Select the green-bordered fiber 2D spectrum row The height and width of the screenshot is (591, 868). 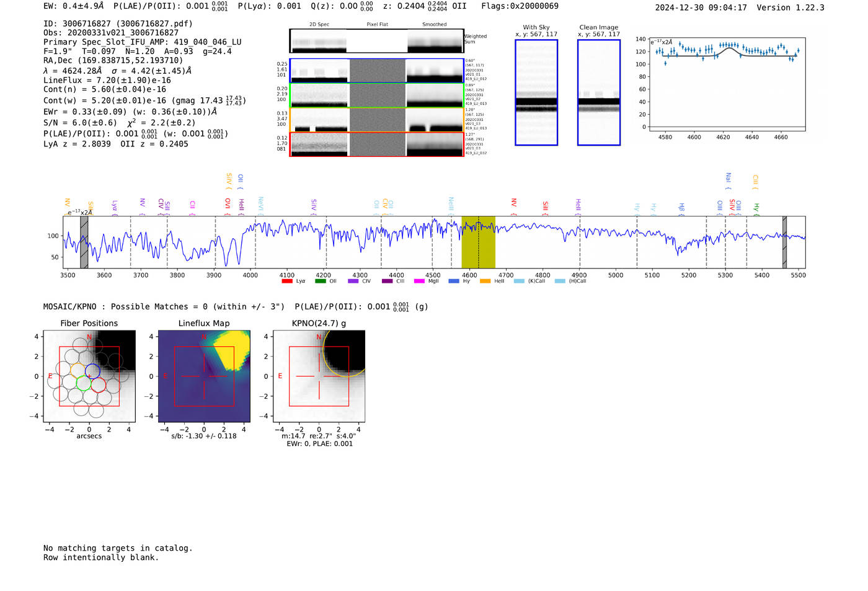[x=376, y=96]
